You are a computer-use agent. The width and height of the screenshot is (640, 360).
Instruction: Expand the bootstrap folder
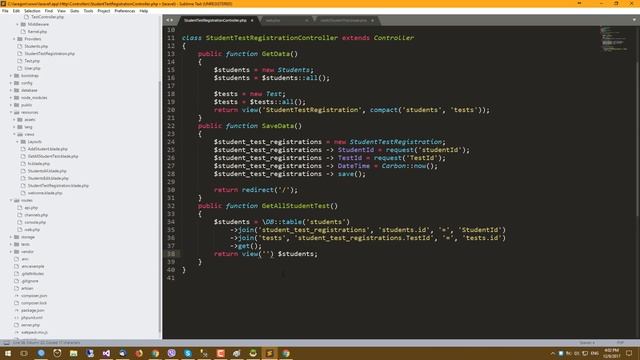[x=11, y=76]
